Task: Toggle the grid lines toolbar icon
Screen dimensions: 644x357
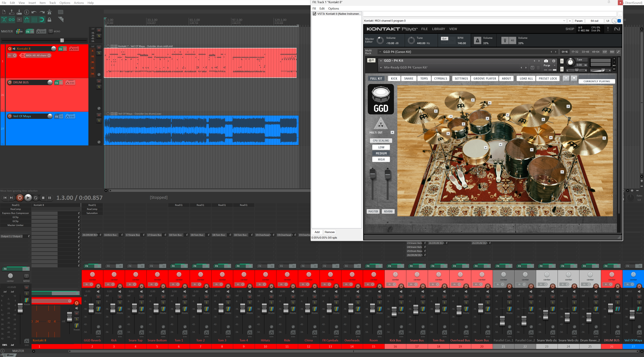Action: pos(34,19)
